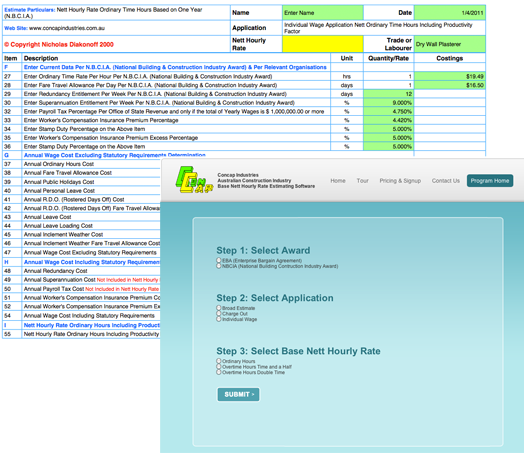The width and height of the screenshot is (524, 453).
Task: Select the EBA Enterprise Bargain Agreement option
Action: 219,260
